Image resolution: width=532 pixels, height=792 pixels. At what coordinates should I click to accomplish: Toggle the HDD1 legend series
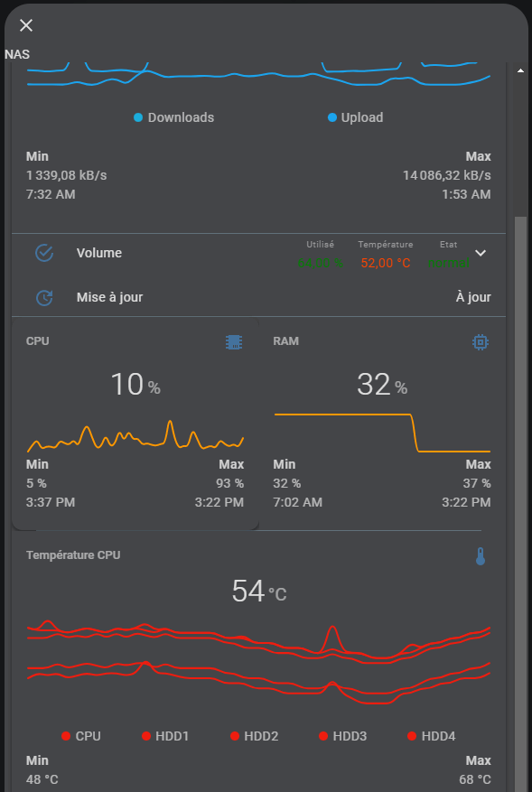tap(165, 736)
